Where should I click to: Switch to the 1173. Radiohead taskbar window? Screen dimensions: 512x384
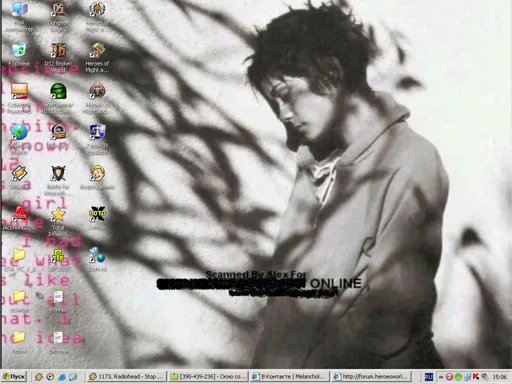[126, 377]
